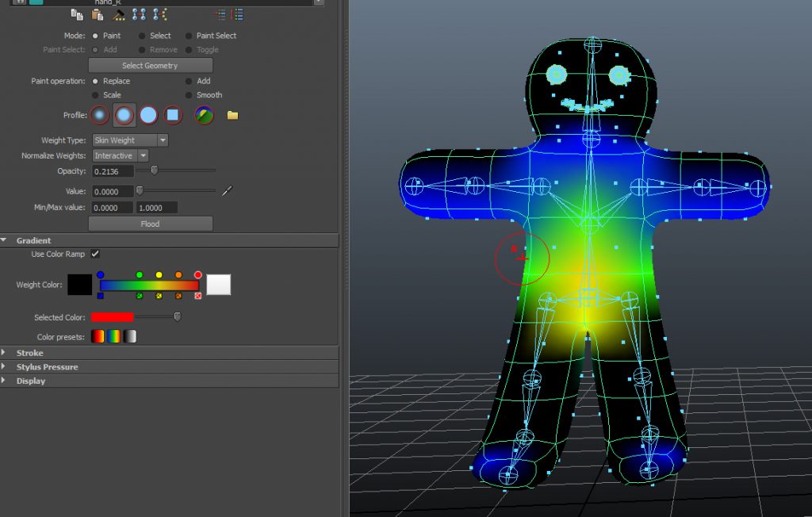Click the list icon with red vertical bar
This screenshot has width=812, height=517.
click(x=238, y=15)
